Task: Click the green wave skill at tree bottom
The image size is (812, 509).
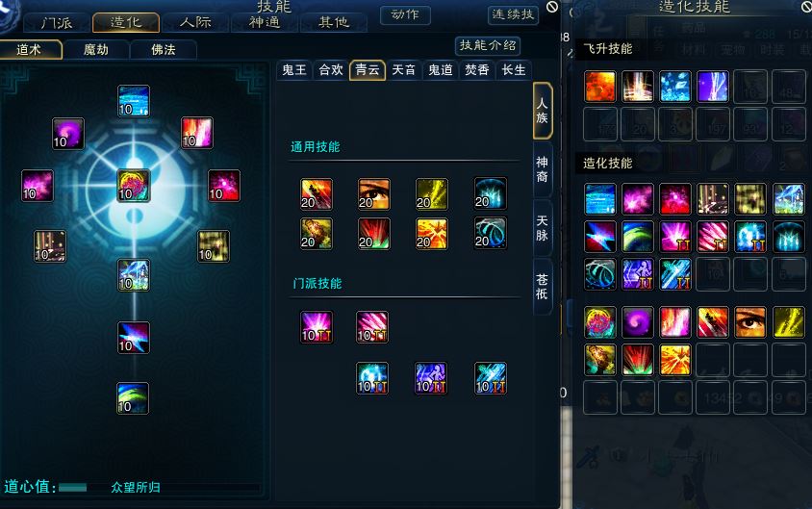Action: 133,398
